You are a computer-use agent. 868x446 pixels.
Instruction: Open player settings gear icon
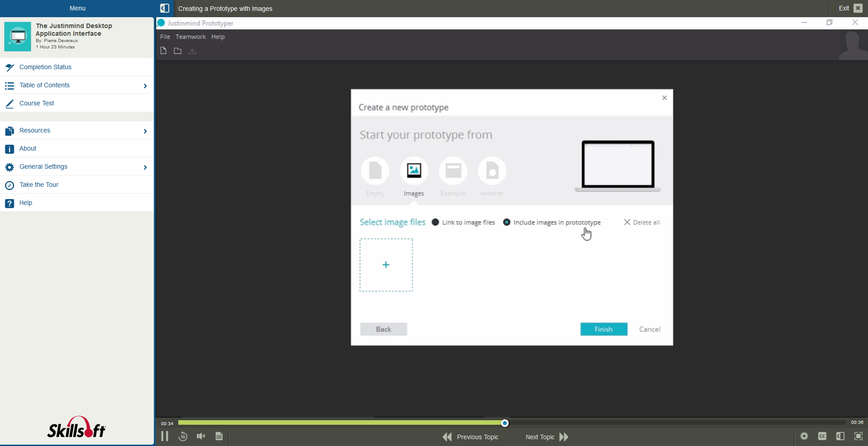804,436
